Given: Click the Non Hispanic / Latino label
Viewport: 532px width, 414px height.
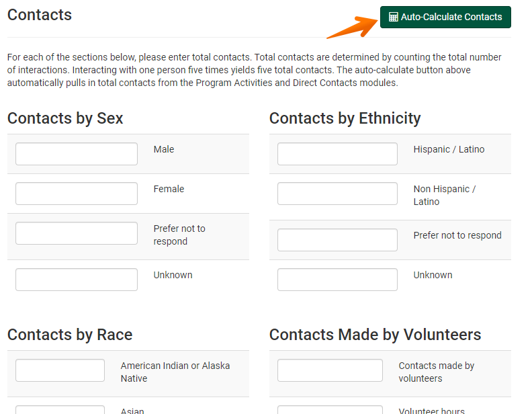Looking at the screenshot, I should click(444, 196).
